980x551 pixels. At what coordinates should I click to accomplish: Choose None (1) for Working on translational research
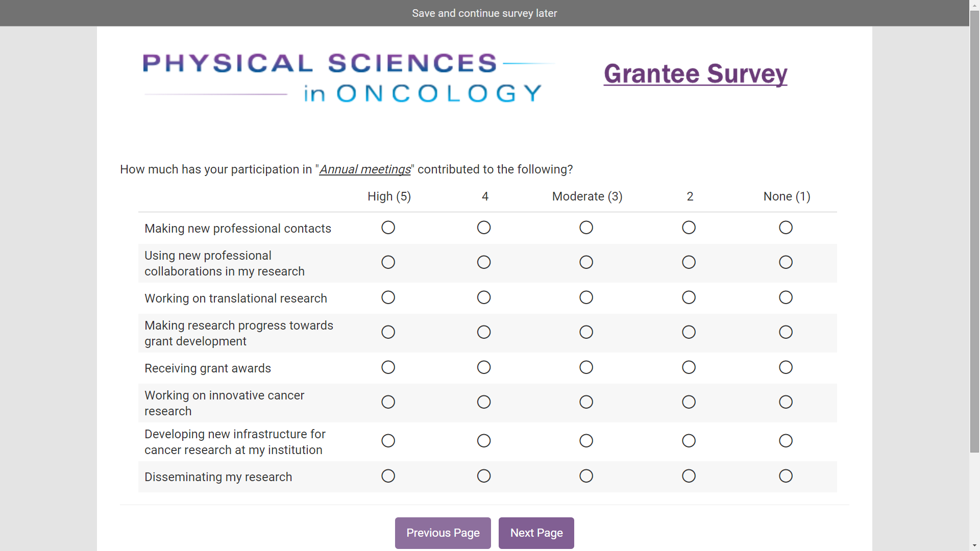(786, 297)
